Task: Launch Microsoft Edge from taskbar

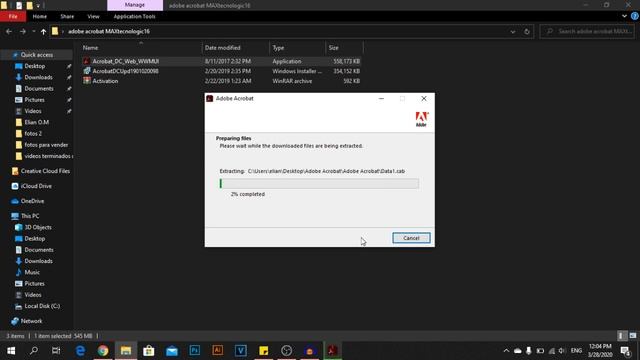Action: pyautogui.click(x=80, y=351)
